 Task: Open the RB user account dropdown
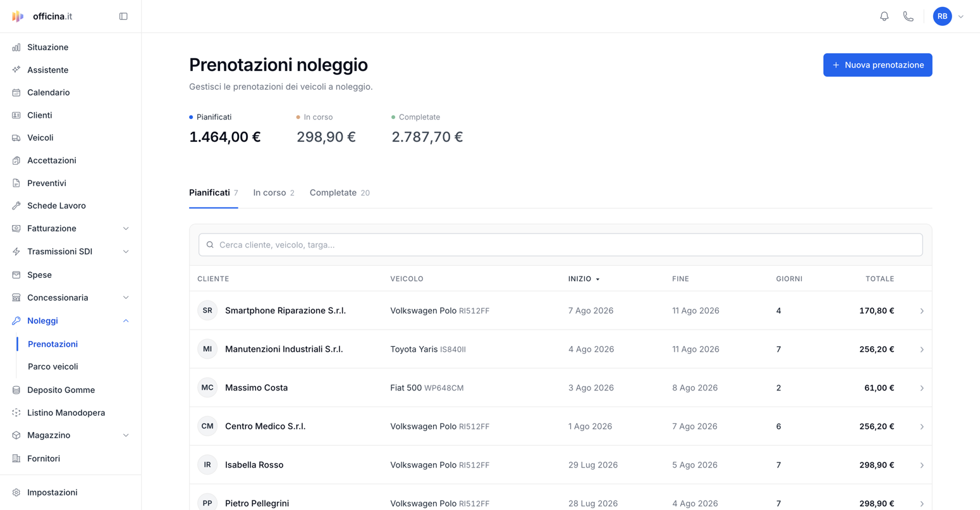pyautogui.click(x=948, y=16)
